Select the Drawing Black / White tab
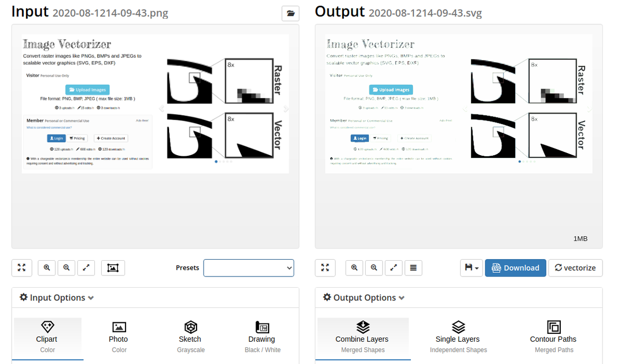This screenshot has width=636, height=364. (x=262, y=339)
